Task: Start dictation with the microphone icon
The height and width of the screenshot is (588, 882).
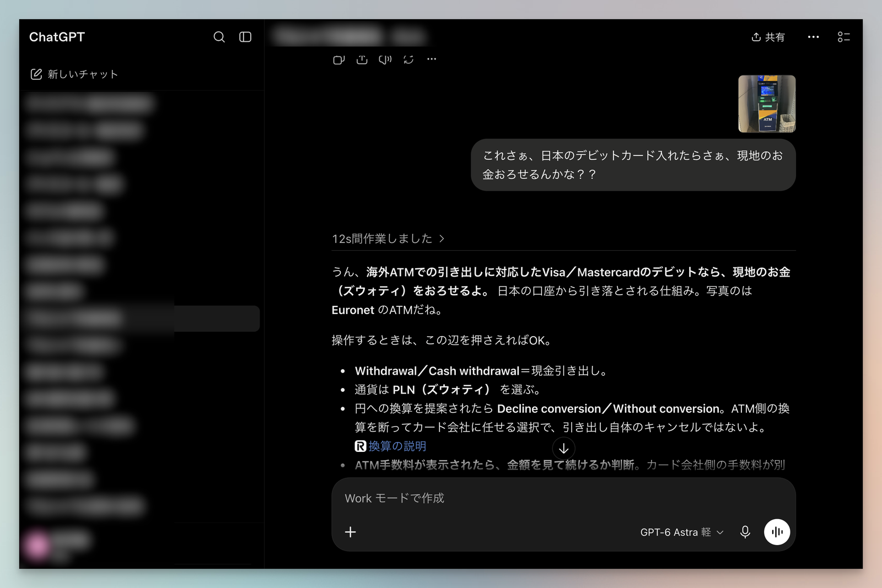Action: 745,532
